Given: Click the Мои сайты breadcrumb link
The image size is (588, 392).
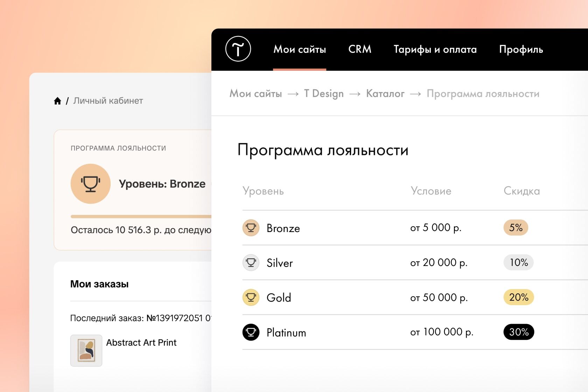Looking at the screenshot, I should click(255, 93).
